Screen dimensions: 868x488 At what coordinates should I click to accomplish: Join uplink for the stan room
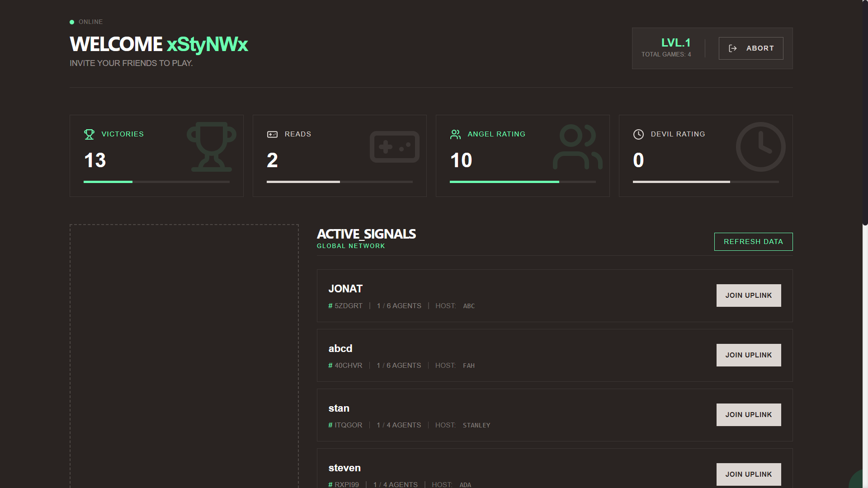(x=748, y=415)
